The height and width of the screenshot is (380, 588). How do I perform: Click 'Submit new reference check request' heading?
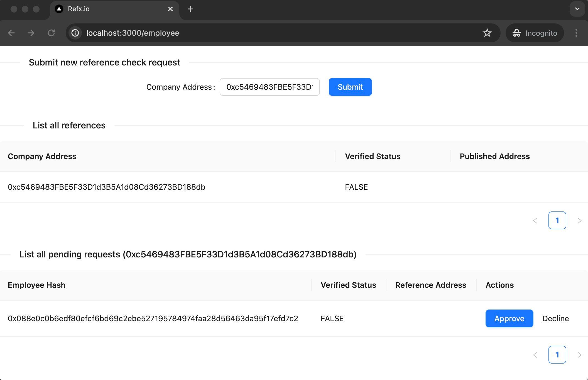(x=104, y=62)
